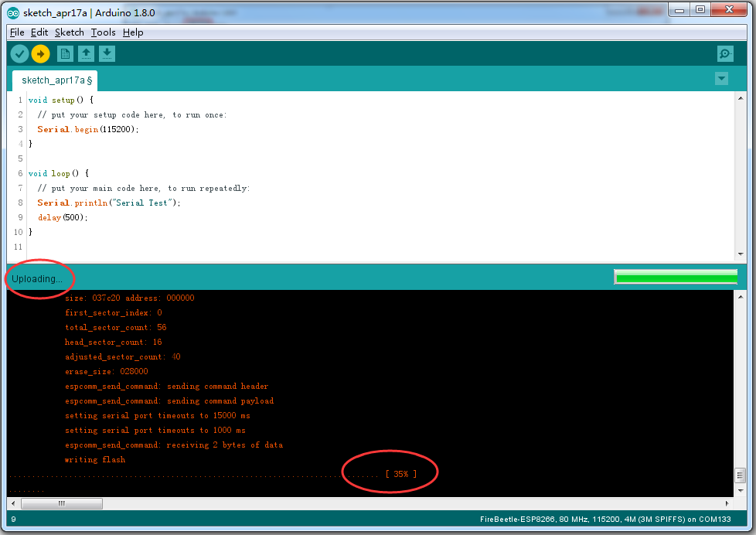
Task: Click console scrollbar up arrow
Action: click(741, 297)
